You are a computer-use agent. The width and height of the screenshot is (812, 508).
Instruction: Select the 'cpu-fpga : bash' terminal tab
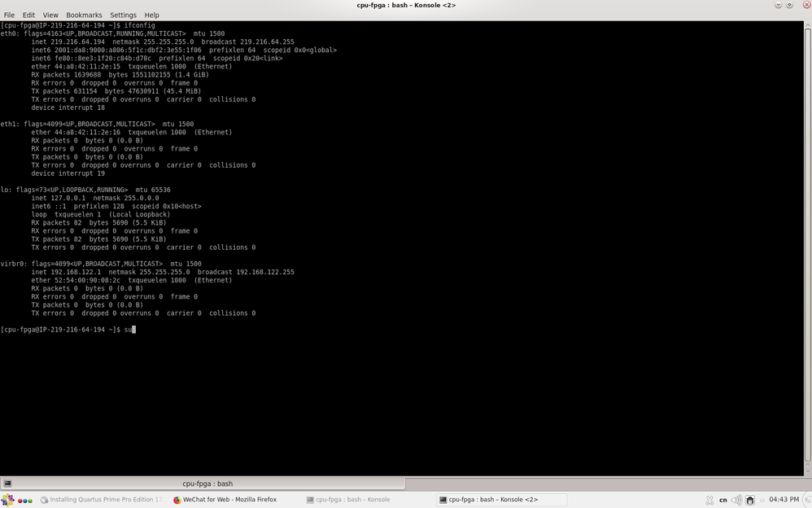point(203,484)
